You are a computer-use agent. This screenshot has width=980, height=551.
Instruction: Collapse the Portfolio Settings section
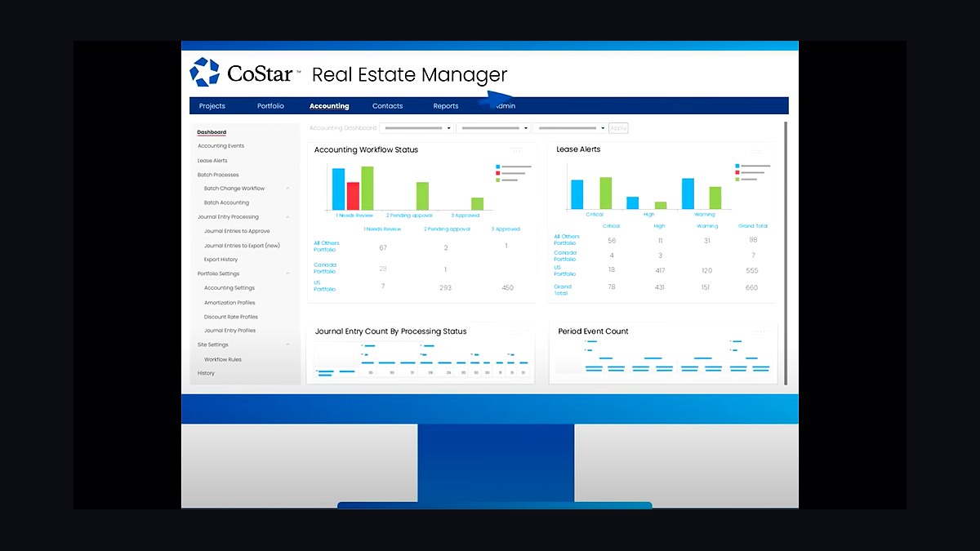pos(287,273)
